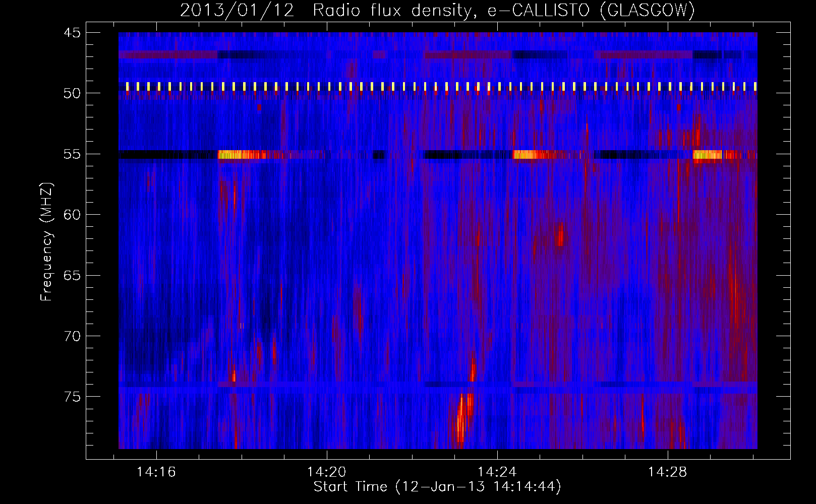Click the 45 frequency tick label
816x504 pixels.
(72, 33)
